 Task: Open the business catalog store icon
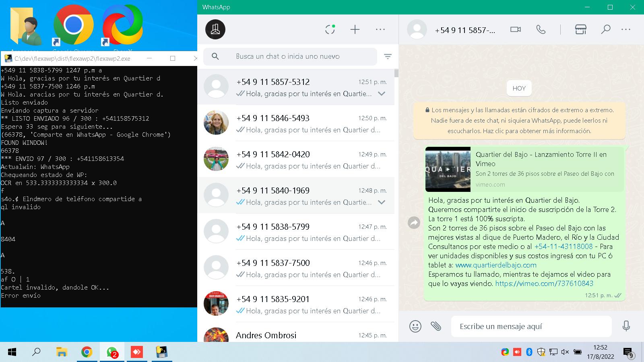580,29
